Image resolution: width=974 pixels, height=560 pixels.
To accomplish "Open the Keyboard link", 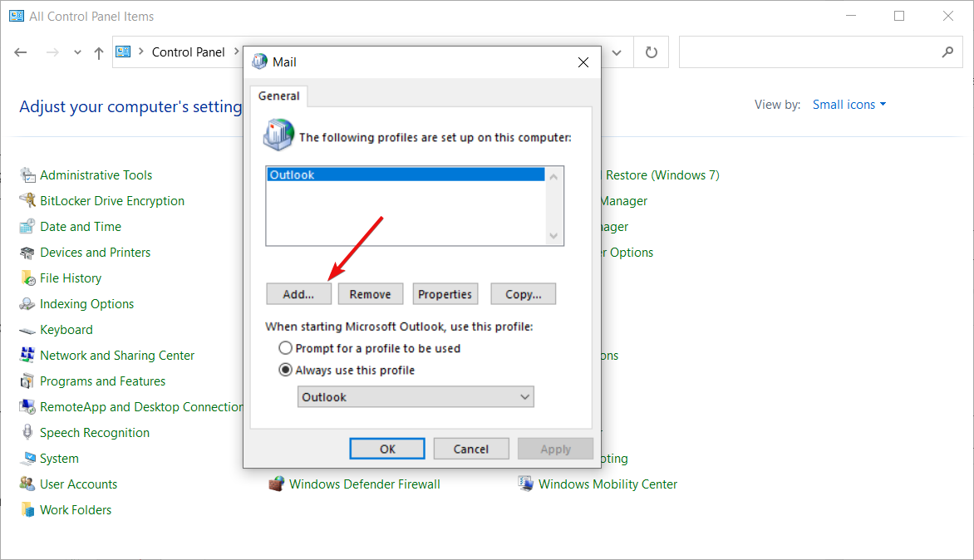I will [66, 330].
